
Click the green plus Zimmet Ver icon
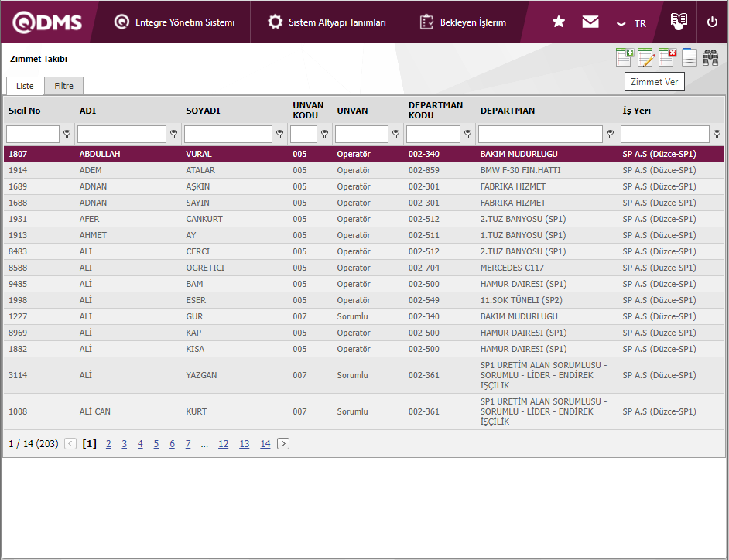coord(625,58)
